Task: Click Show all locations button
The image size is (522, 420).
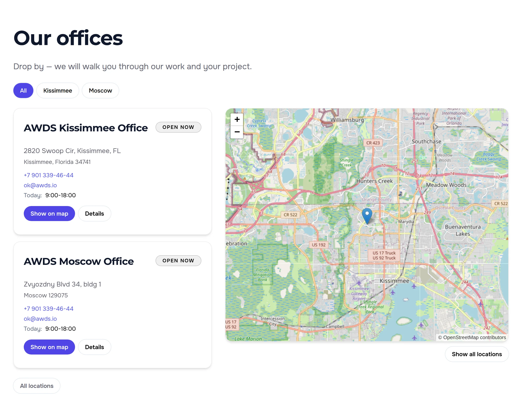Action: [477, 354]
